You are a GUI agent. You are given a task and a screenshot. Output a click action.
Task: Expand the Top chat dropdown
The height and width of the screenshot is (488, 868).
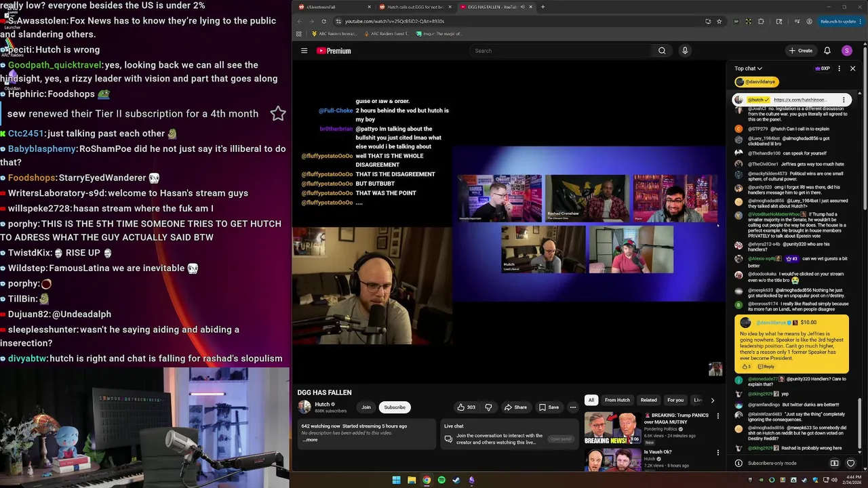[749, 68]
